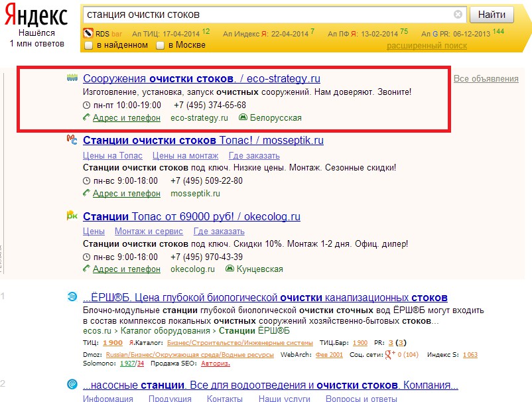Click 'Ап G PR: 06-12-2013' in RDS bar
Image resolution: width=532 pixels, height=402 pixels.
pyautogui.click(x=456, y=34)
